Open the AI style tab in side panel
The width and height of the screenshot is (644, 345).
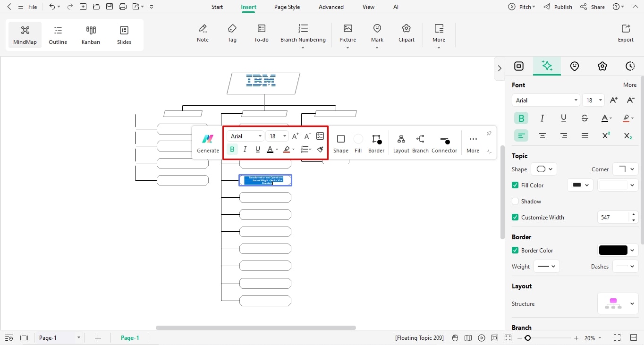point(547,66)
